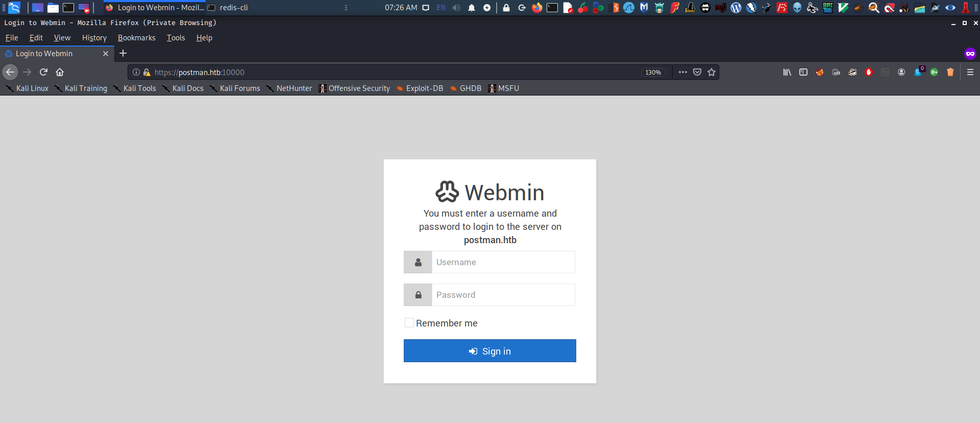Viewport: 980px width, 423px height.
Task: Save page to Pocket
Action: [697, 72]
